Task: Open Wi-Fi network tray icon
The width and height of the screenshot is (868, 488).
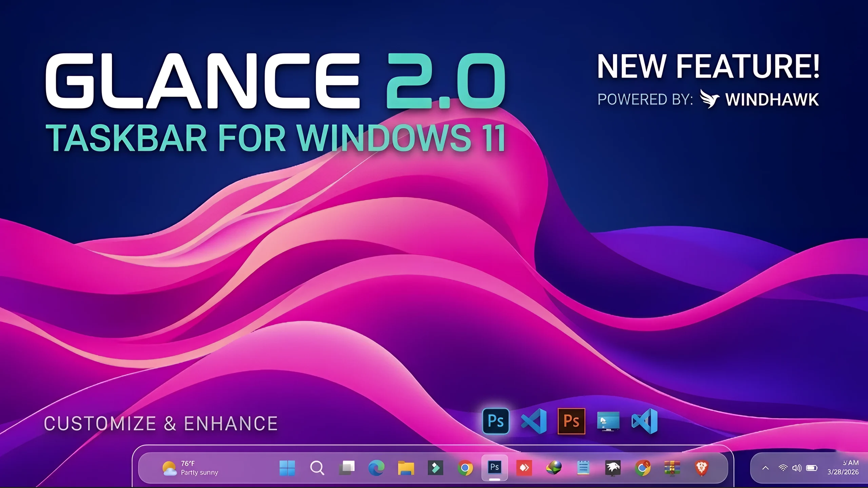Action: (x=783, y=468)
